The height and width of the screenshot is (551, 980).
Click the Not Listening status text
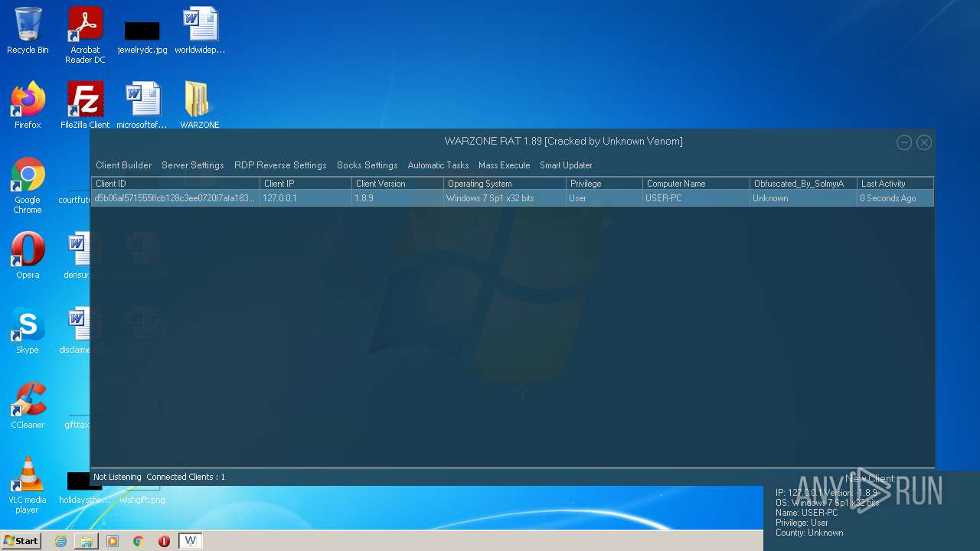(x=117, y=477)
